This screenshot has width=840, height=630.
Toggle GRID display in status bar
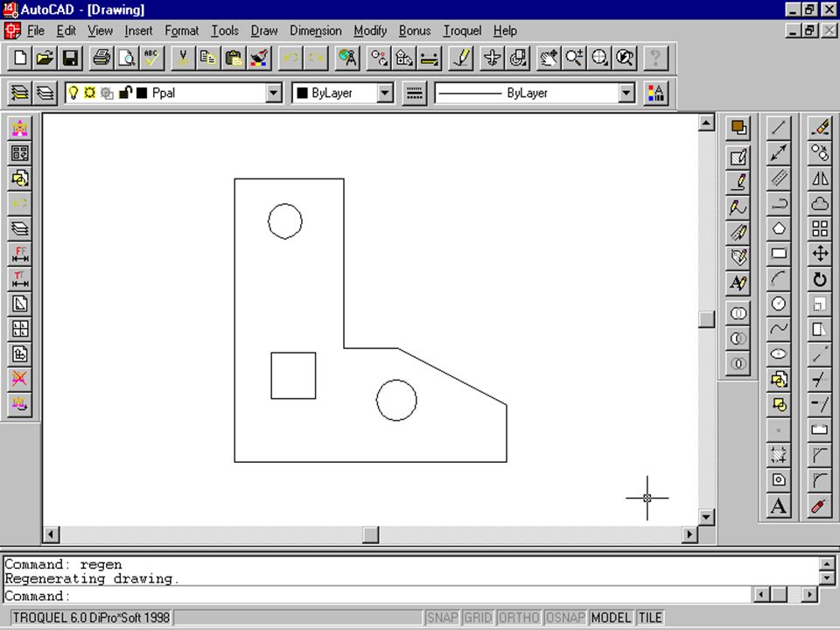(478, 618)
